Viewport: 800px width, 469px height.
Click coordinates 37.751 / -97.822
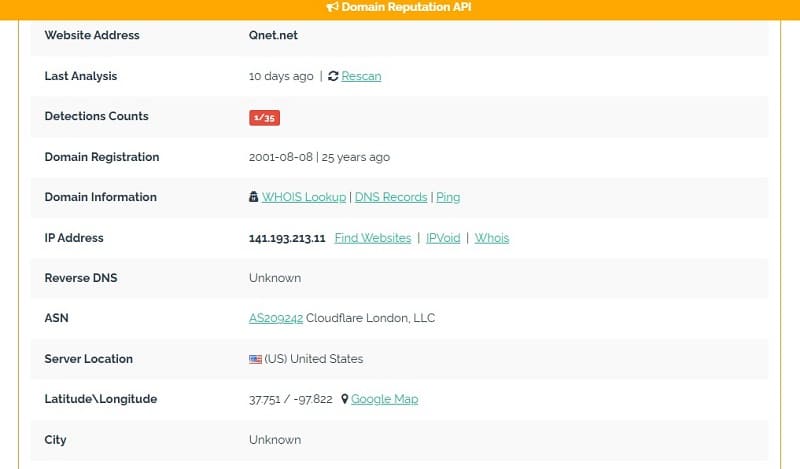pos(291,399)
